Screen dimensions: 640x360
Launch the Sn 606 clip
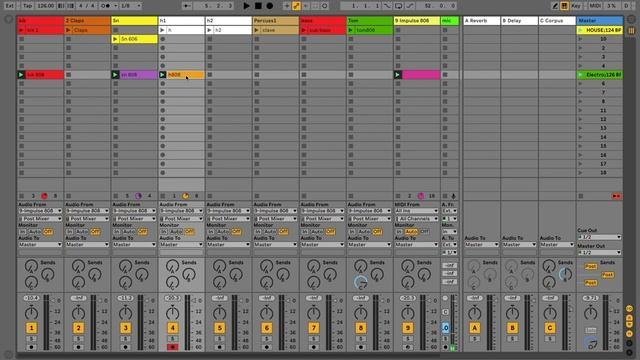click(115, 39)
